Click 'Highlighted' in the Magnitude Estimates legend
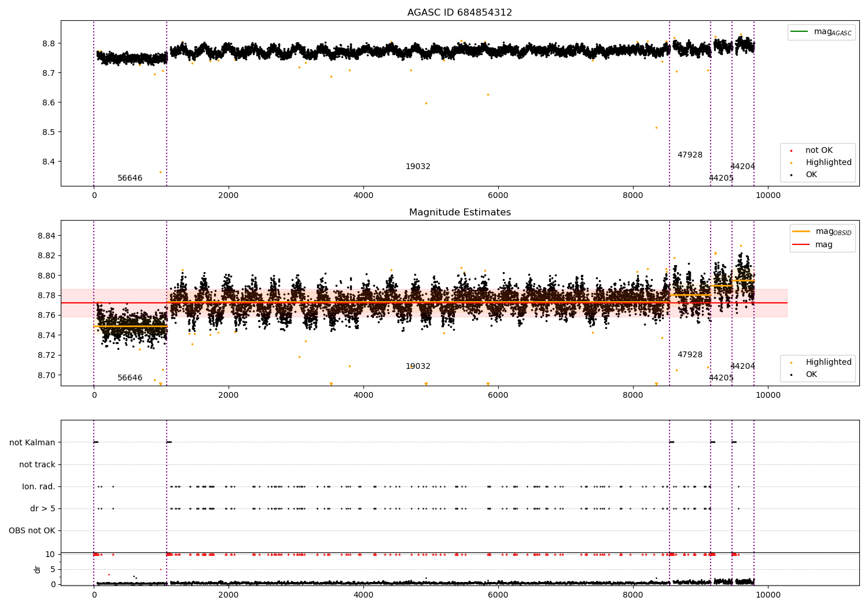868x608 pixels. [828, 362]
